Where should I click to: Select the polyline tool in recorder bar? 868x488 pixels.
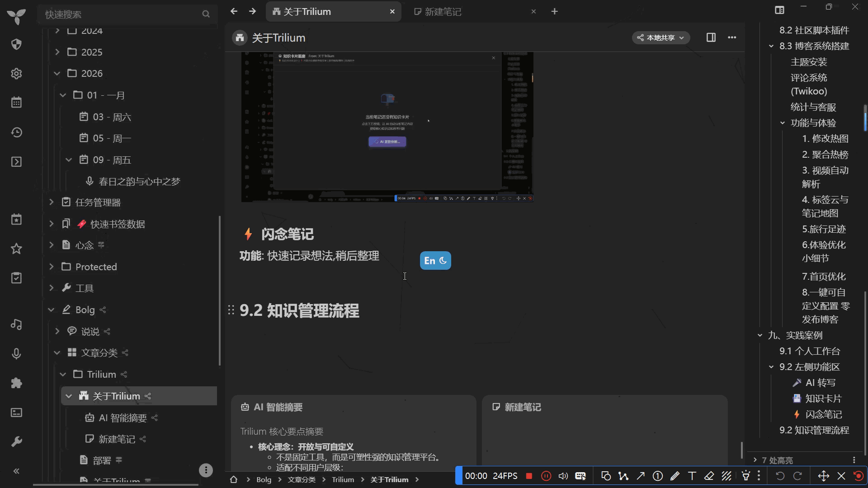click(x=623, y=476)
